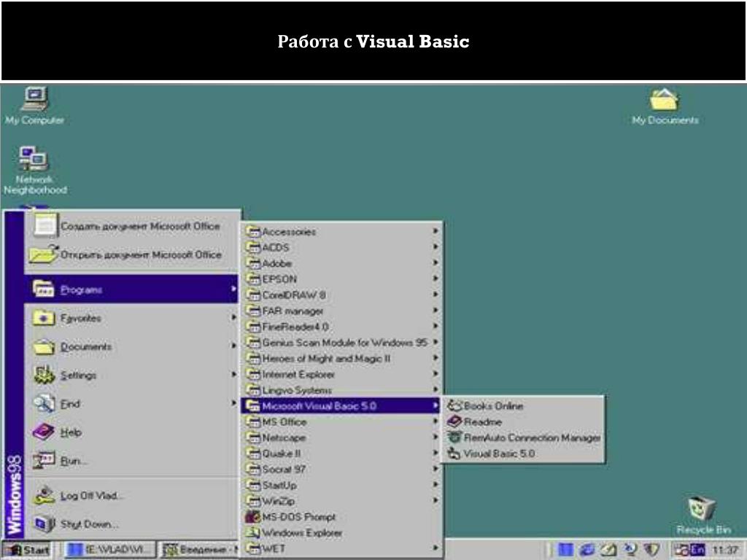Click the Readme book icon
Viewport: 747px width, 560px height.
point(454,421)
